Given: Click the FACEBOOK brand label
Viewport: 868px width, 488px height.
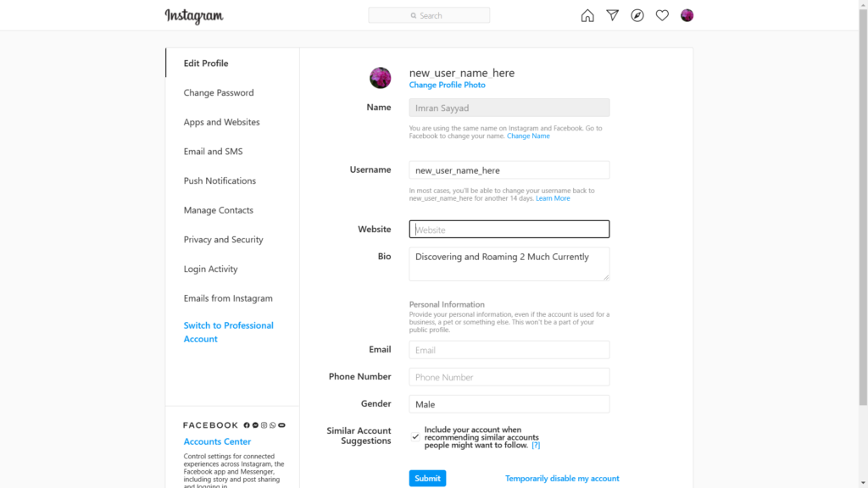Looking at the screenshot, I should tap(210, 425).
